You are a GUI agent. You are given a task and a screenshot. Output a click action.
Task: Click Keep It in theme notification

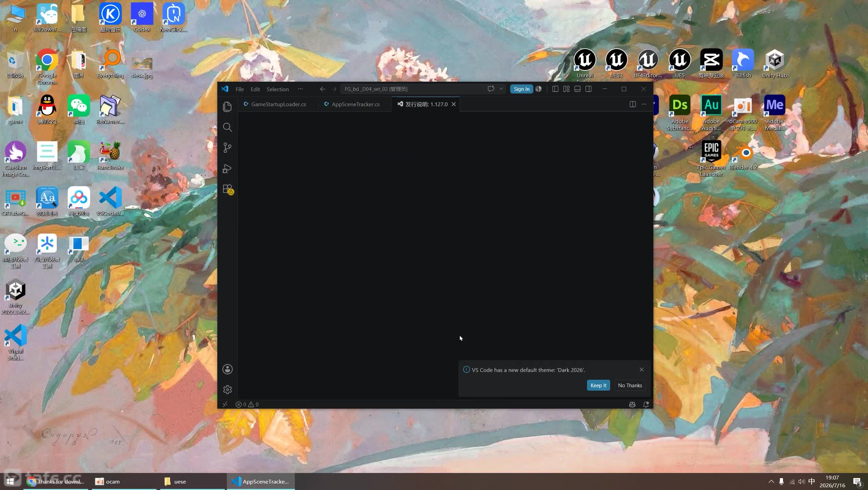pos(598,385)
